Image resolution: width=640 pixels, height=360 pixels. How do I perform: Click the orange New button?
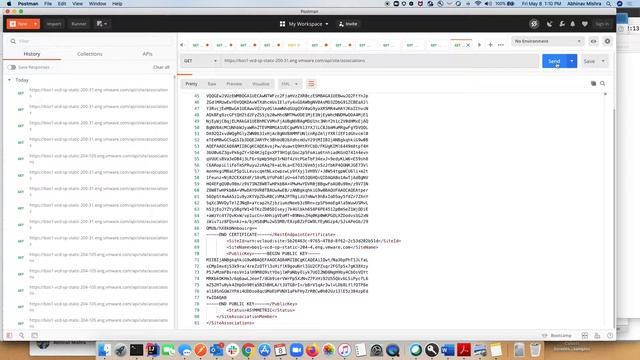pyautogui.click(x=19, y=24)
